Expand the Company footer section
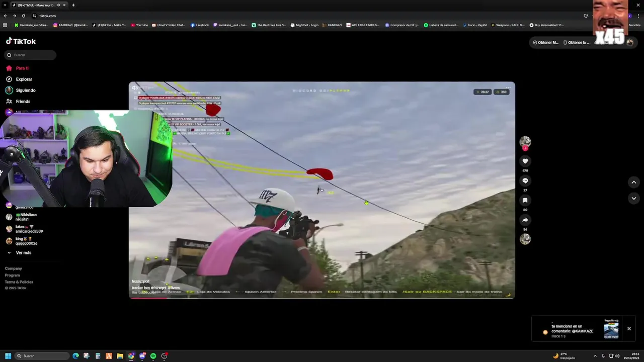644x362 pixels. (14, 268)
